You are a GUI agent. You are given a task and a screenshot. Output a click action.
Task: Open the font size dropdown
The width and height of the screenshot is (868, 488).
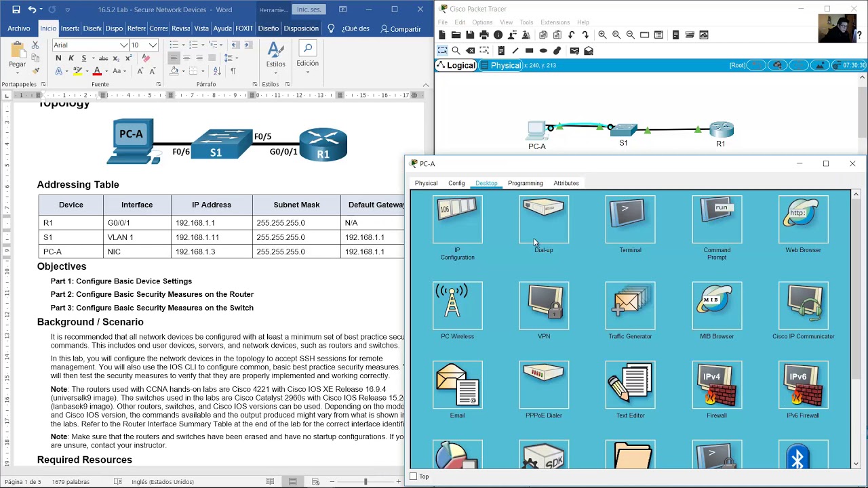point(153,45)
